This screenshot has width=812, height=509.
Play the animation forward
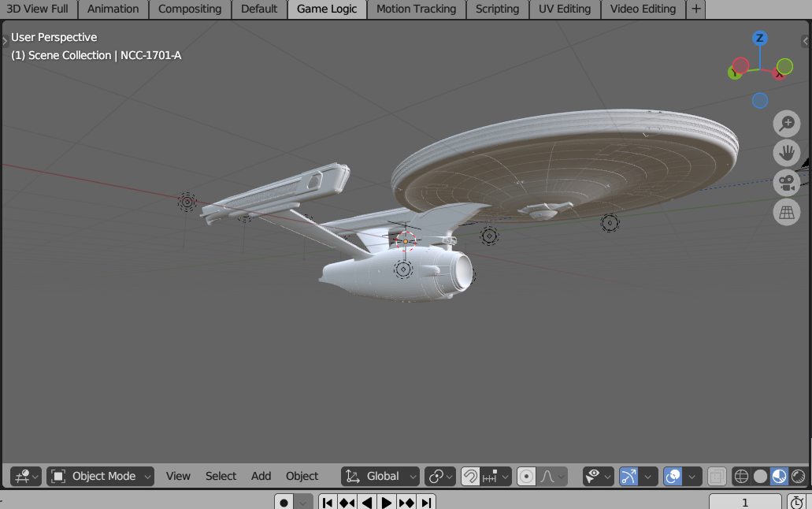click(387, 502)
